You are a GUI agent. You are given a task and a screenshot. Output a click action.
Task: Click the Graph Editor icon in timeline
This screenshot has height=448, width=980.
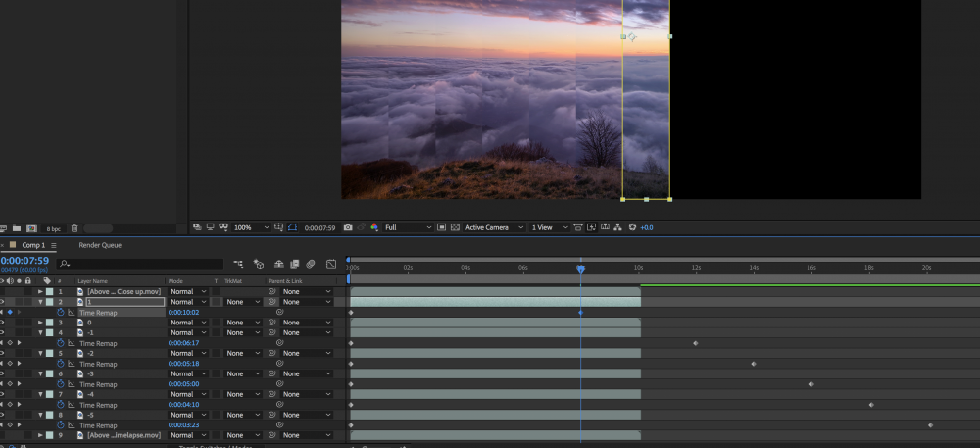[x=331, y=264]
